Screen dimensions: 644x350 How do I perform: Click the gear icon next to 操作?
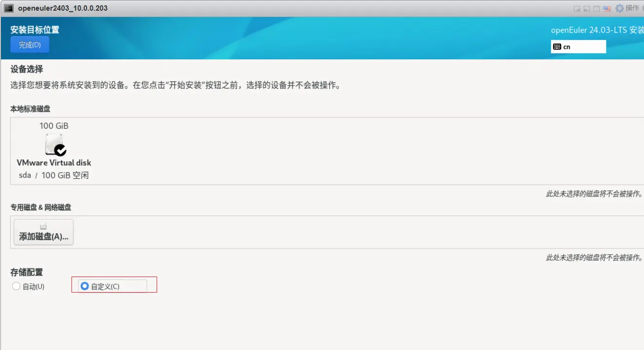tap(619, 8)
